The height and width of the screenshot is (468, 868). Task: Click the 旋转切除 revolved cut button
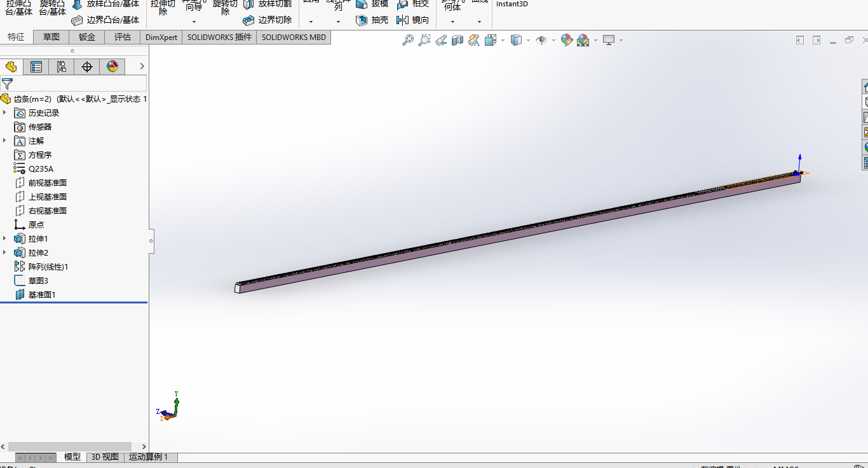pos(225,7)
